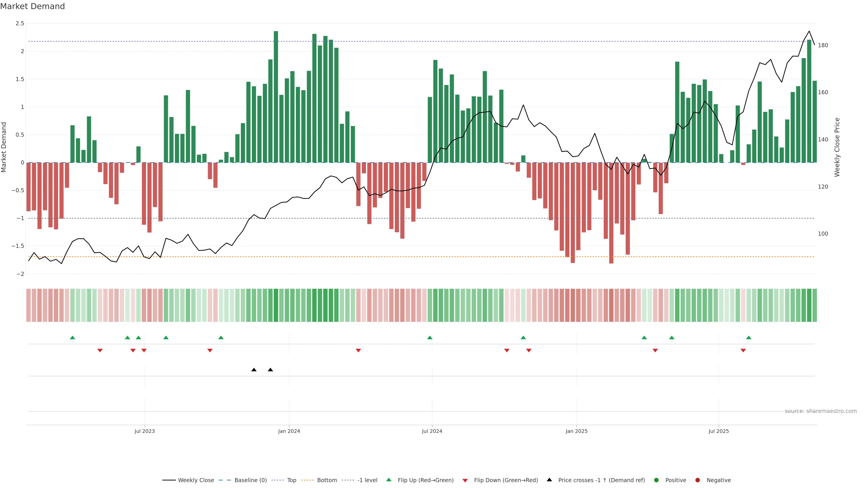The width and height of the screenshot is (868, 488).
Task: Hide the Top dotted line via legend
Action: tap(291, 480)
